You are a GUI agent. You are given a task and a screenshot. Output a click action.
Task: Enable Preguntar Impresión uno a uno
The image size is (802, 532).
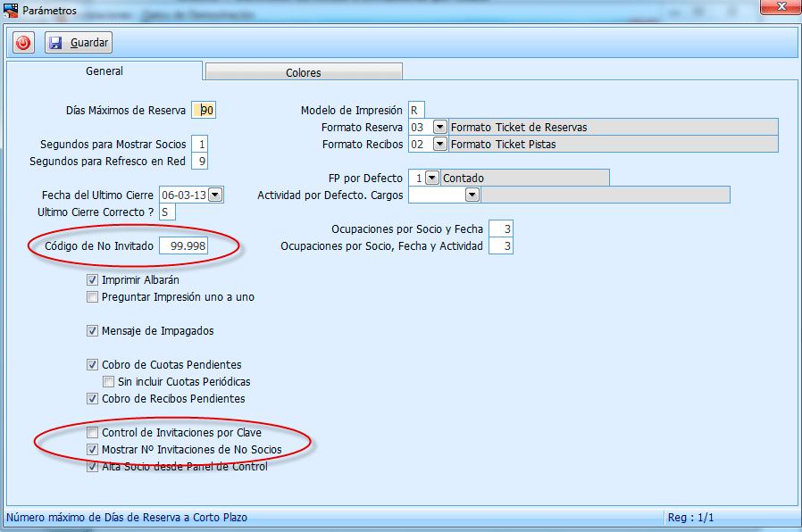pyautogui.click(x=92, y=297)
